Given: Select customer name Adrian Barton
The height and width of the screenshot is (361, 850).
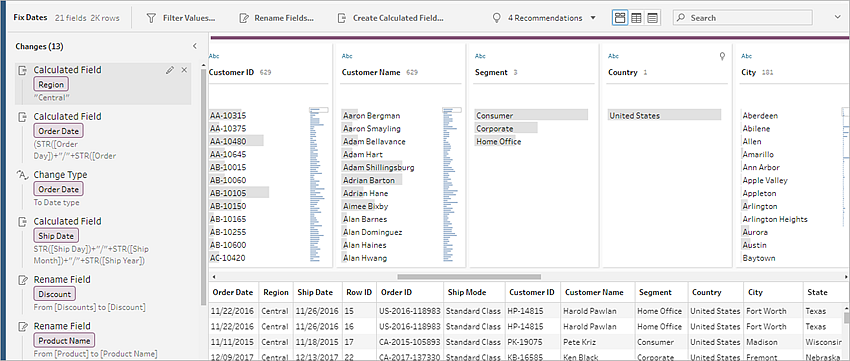Looking at the screenshot, I should [372, 180].
